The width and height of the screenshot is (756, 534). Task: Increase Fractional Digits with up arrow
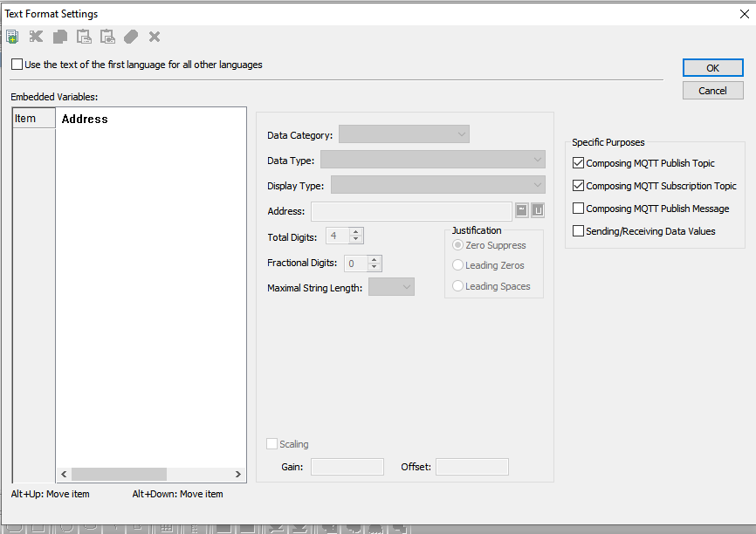click(x=375, y=259)
